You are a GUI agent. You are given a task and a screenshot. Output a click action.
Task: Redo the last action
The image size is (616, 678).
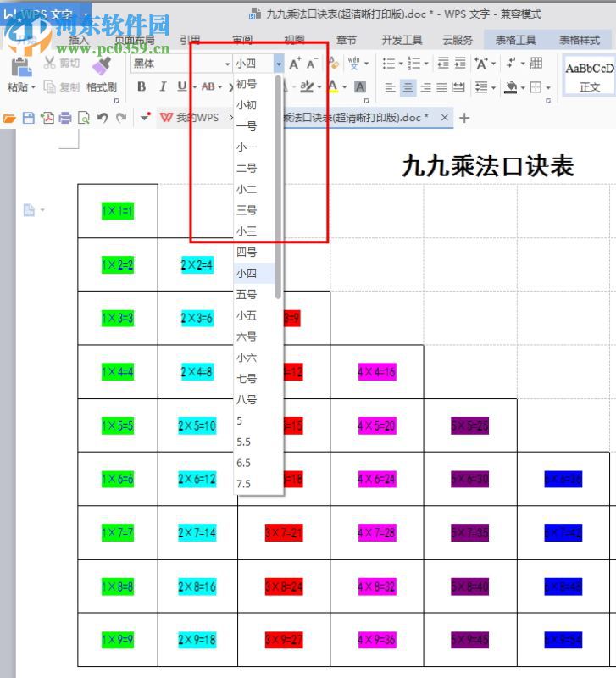pos(121,118)
